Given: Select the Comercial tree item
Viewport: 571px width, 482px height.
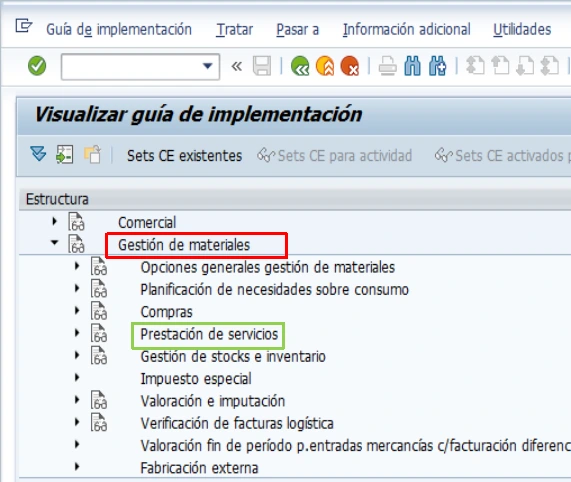Looking at the screenshot, I should point(147,222).
